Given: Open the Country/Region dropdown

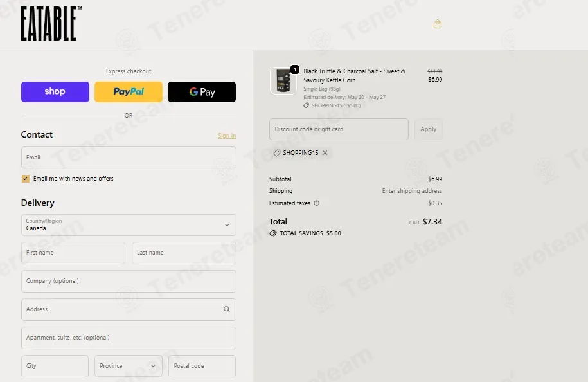Looking at the screenshot, I should pos(129,225).
